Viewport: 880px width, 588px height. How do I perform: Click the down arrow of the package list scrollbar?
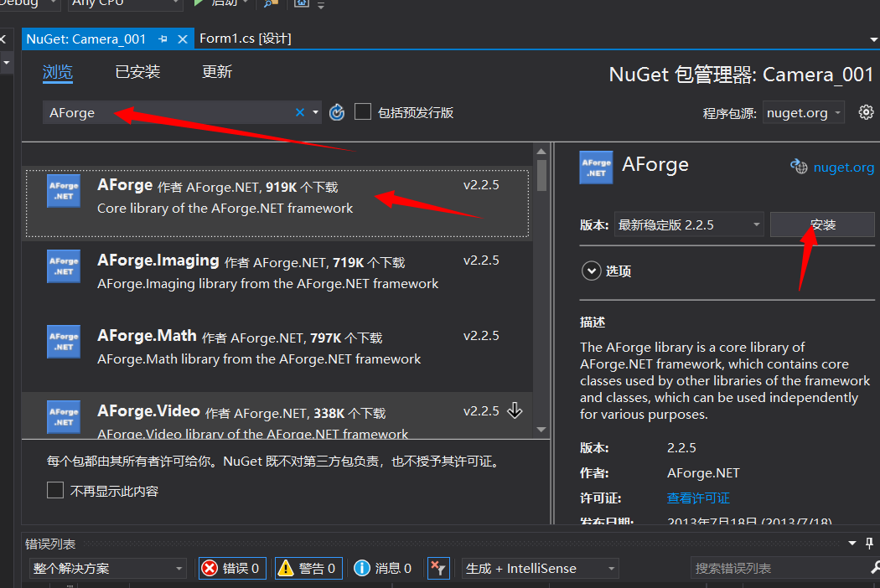coord(541,430)
